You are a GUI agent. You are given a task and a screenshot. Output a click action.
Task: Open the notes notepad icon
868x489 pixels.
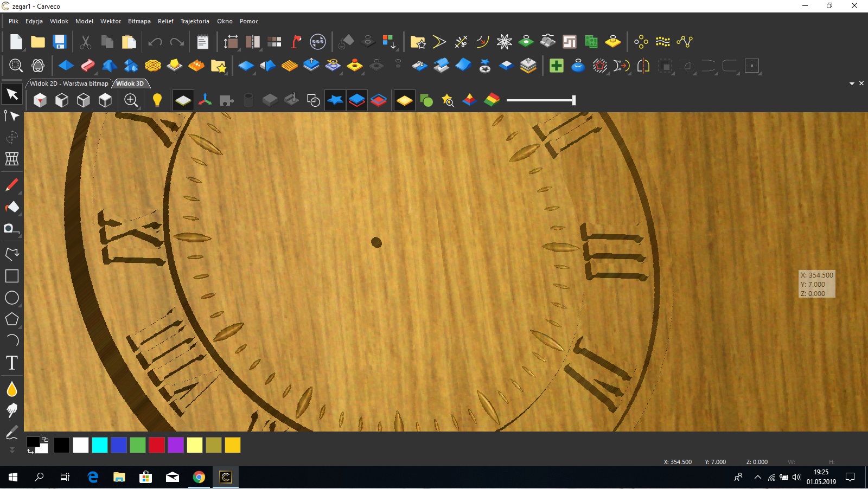[202, 42]
